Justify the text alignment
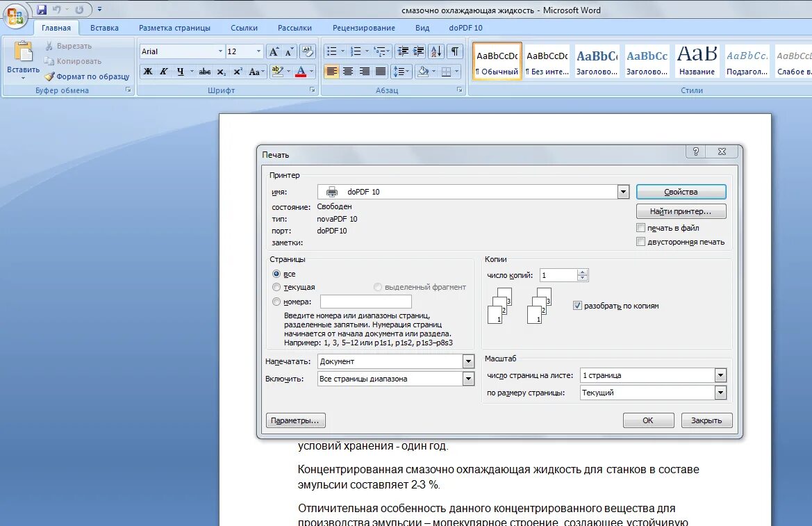The width and height of the screenshot is (812, 526). coord(380,72)
